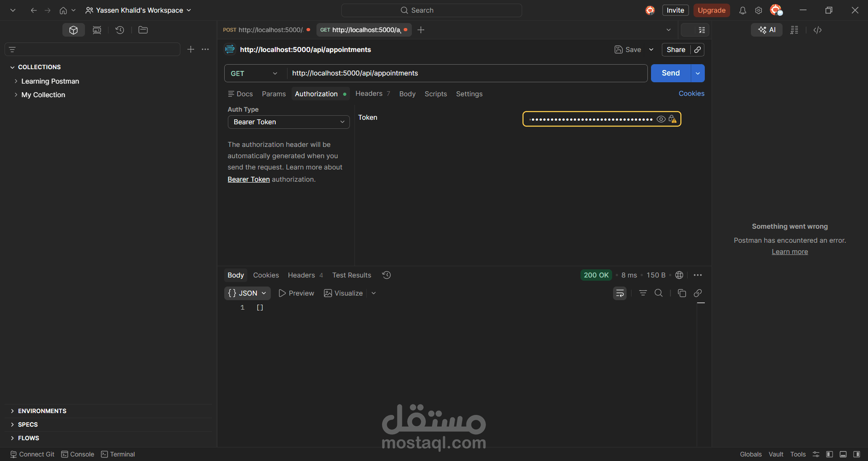Open response more options ellipsis
The height and width of the screenshot is (461, 868).
tap(698, 275)
